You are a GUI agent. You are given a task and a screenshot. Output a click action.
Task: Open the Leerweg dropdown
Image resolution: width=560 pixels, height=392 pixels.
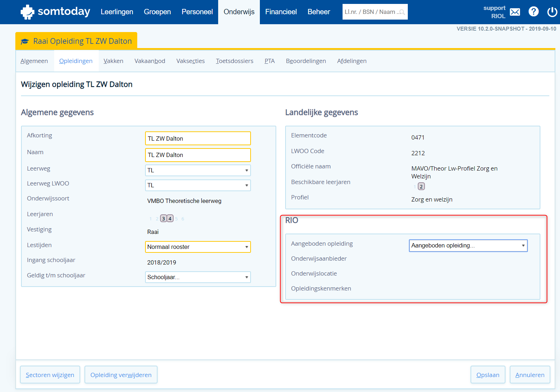click(x=198, y=171)
